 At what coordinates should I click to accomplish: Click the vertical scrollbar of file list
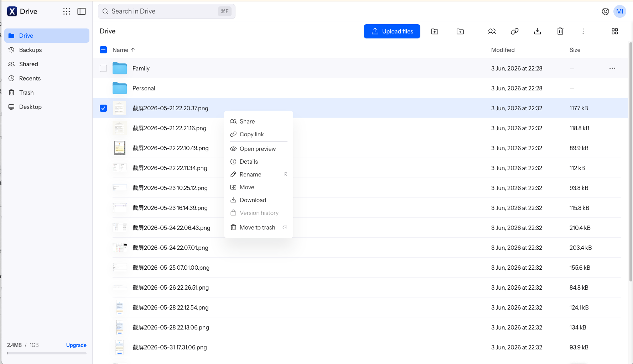(x=631, y=162)
